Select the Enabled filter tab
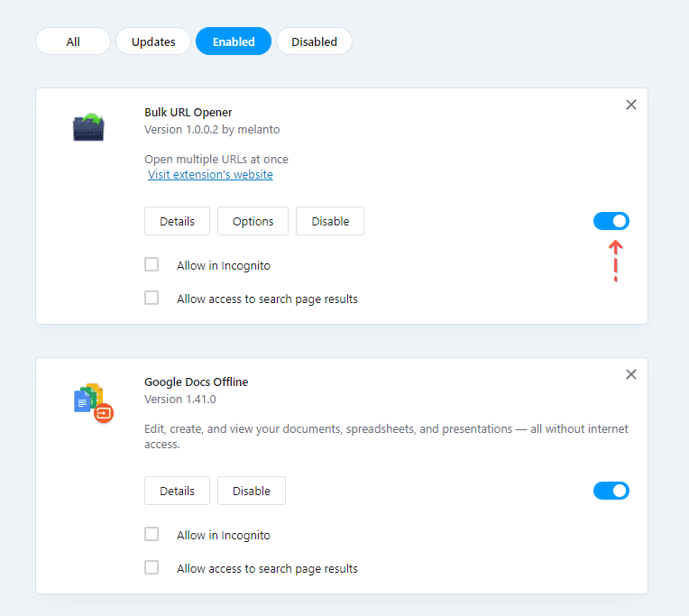689x616 pixels. 234,41
